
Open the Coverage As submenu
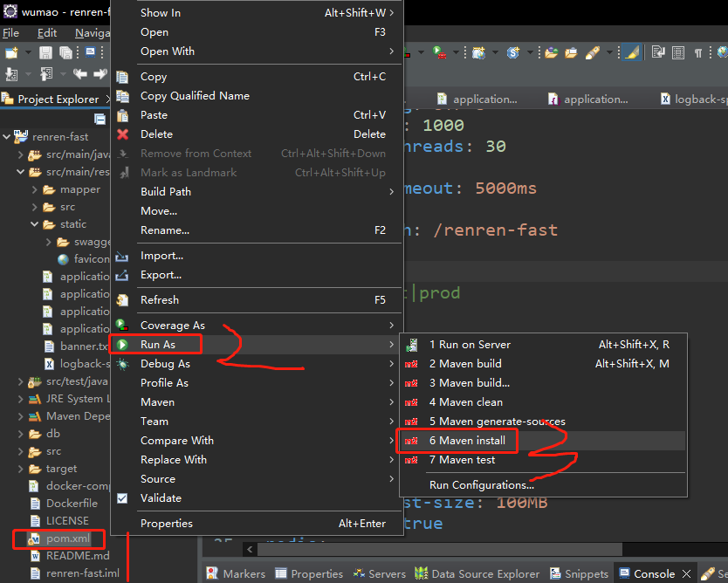(257, 326)
